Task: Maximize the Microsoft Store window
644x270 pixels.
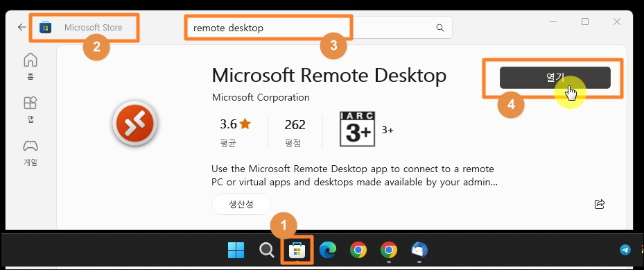Action: (x=585, y=22)
